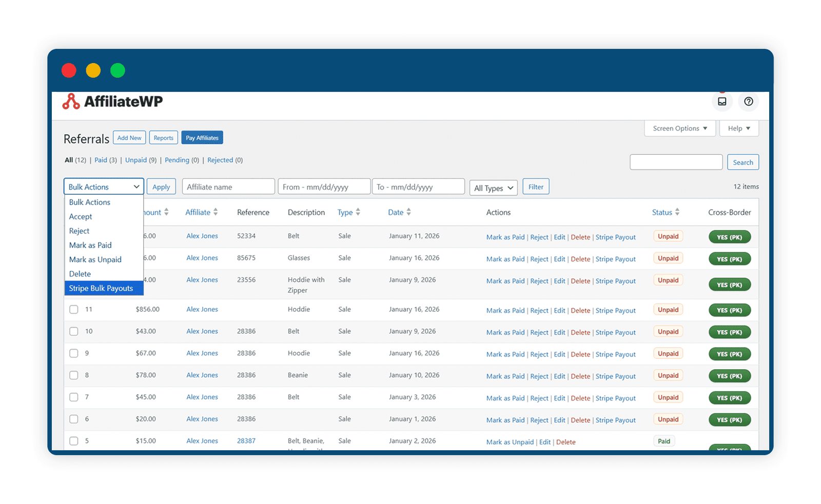
Task: Collapse the Bulk Actions select box
Action: pos(104,187)
